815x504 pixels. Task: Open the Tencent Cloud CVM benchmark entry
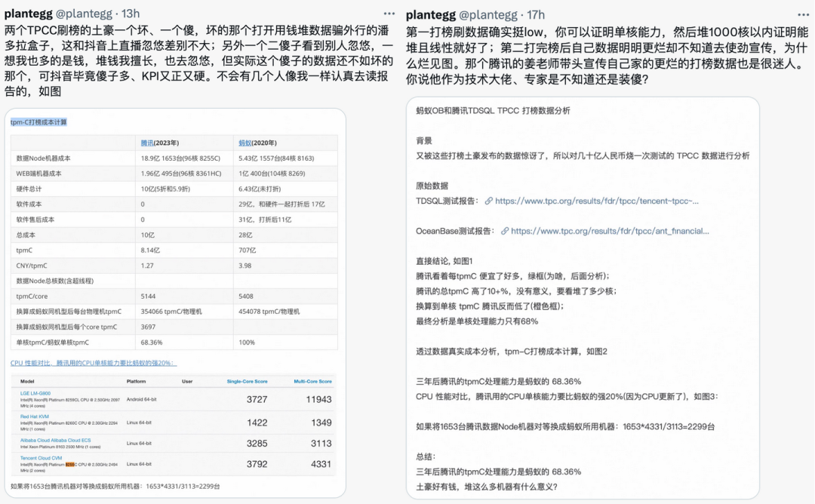41,458
